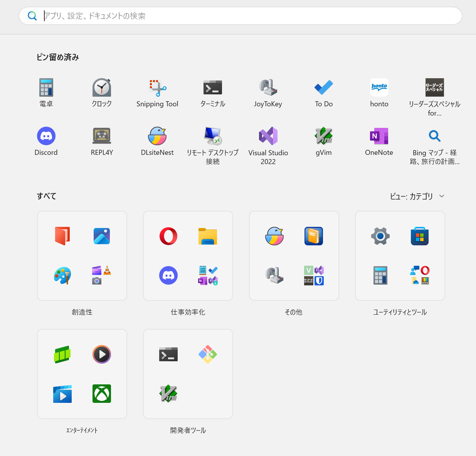476x456 pixels.
Task: Open the pinned REPL4Y app
Action: click(102, 141)
